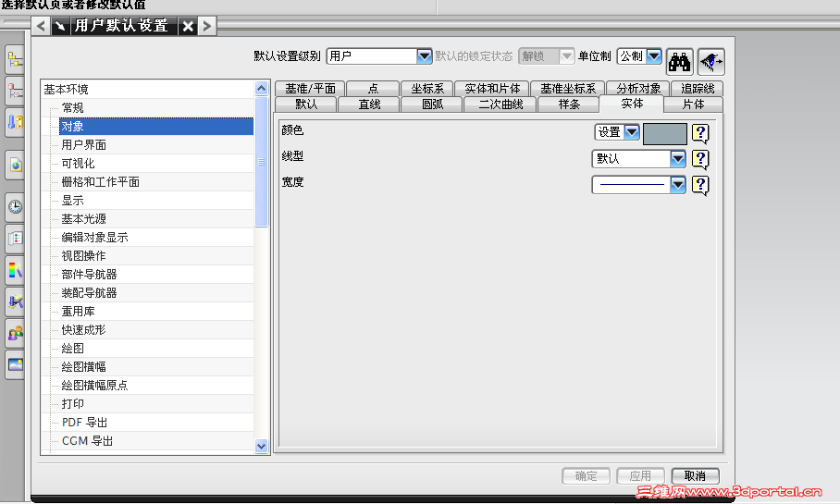Screen dimensions: 840x504
Task: Open the assembly navigator sidebar icon
Action: pos(15,59)
